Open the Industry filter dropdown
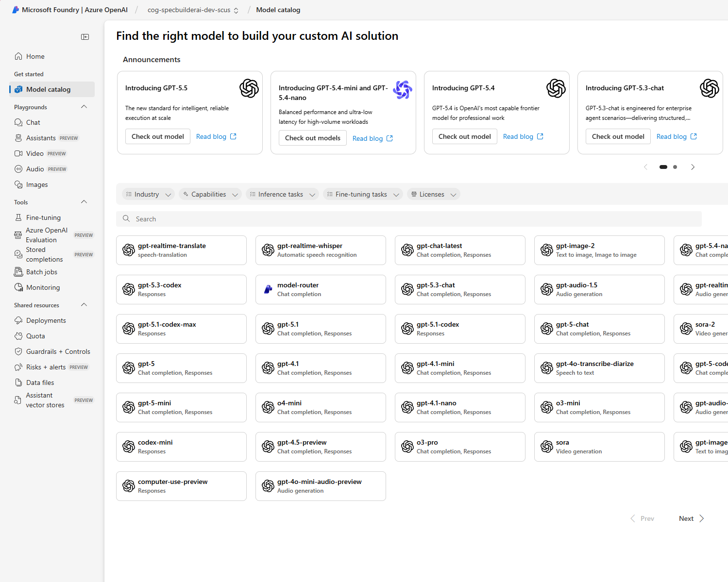The width and height of the screenshot is (728, 582). pyautogui.click(x=148, y=194)
